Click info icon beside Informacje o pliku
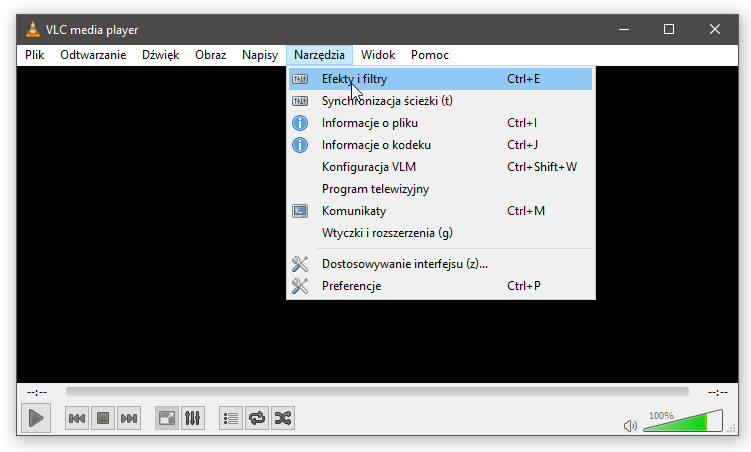The width and height of the screenshot is (751, 452). 300,123
